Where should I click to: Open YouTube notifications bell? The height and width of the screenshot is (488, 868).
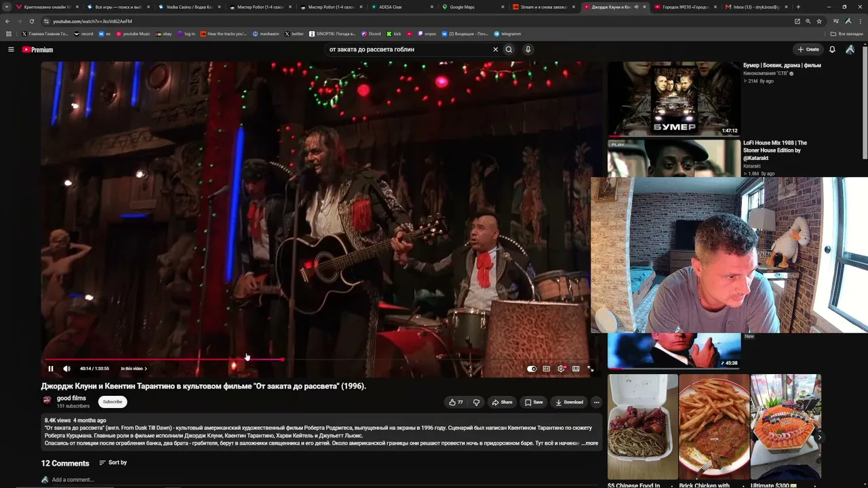pos(832,49)
